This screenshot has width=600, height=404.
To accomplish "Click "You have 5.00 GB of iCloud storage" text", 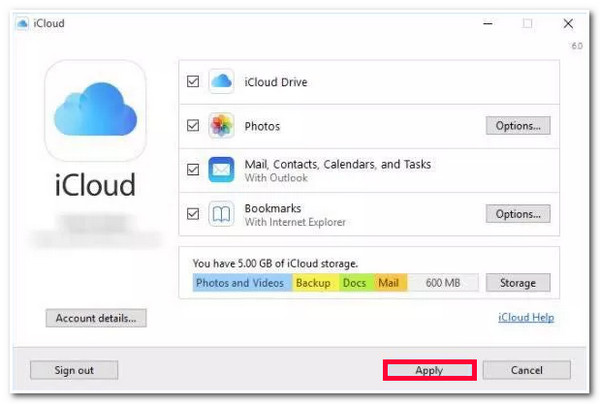I will pyautogui.click(x=276, y=264).
